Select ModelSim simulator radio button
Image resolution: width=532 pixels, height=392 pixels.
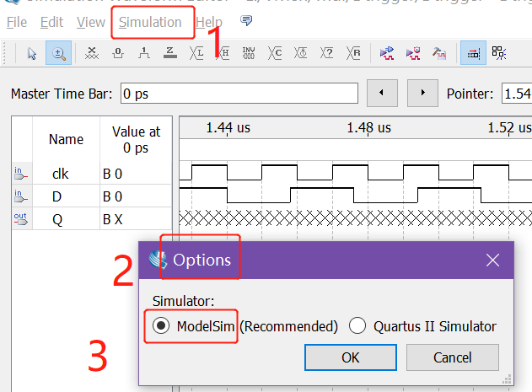coord(161,325)
